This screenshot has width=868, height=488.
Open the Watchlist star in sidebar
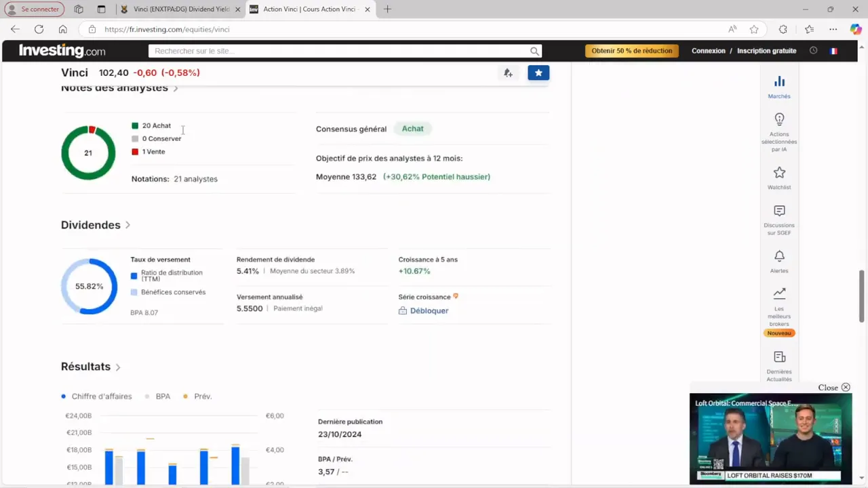[x=779, y=173]
